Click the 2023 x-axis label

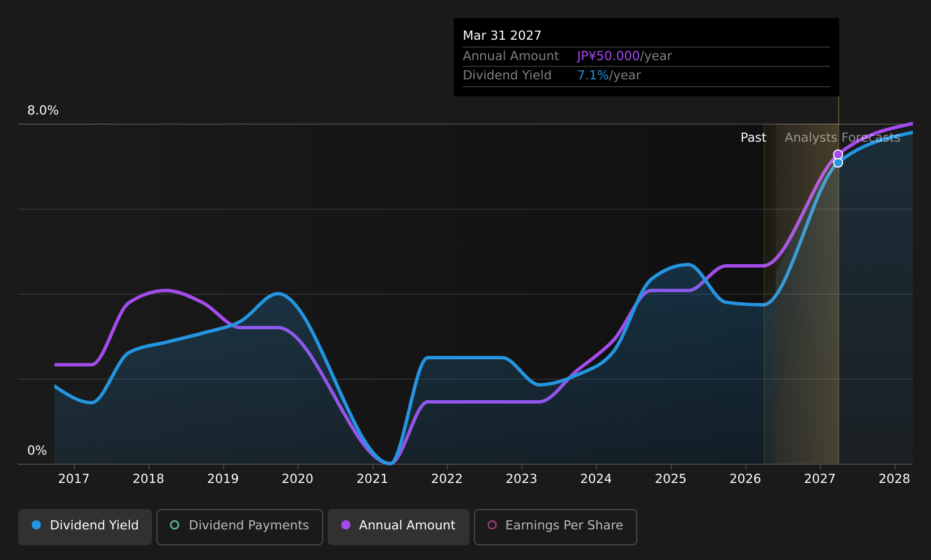point(522,479)
